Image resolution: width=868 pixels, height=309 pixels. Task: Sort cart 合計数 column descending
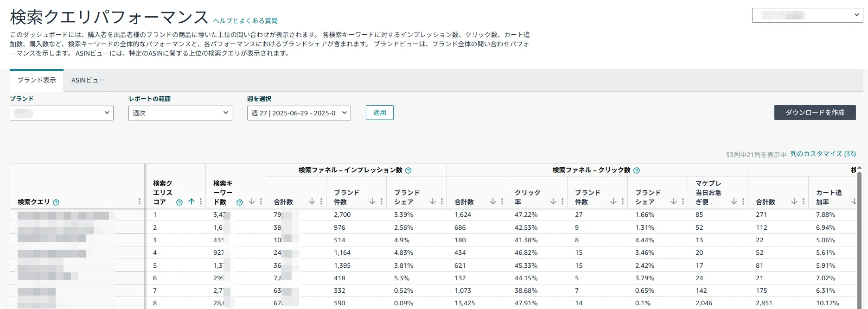point(794,202)
